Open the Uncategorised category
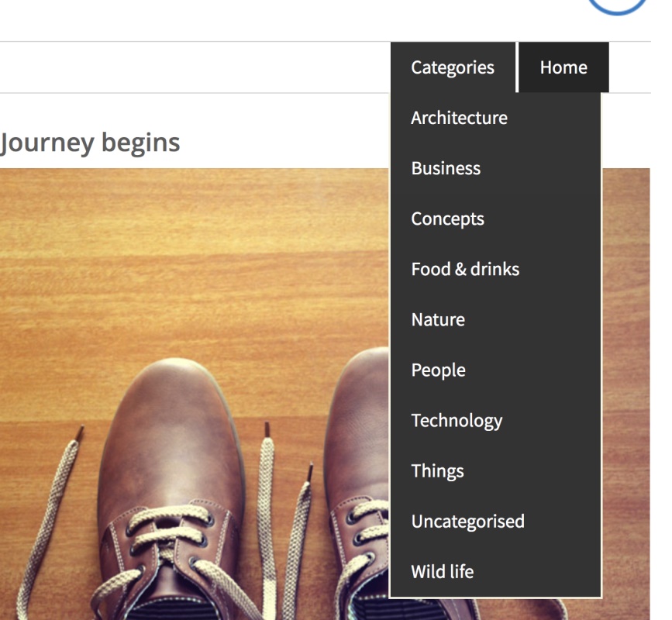Viewport: 672px width, 620px height. tap(467, 521)
